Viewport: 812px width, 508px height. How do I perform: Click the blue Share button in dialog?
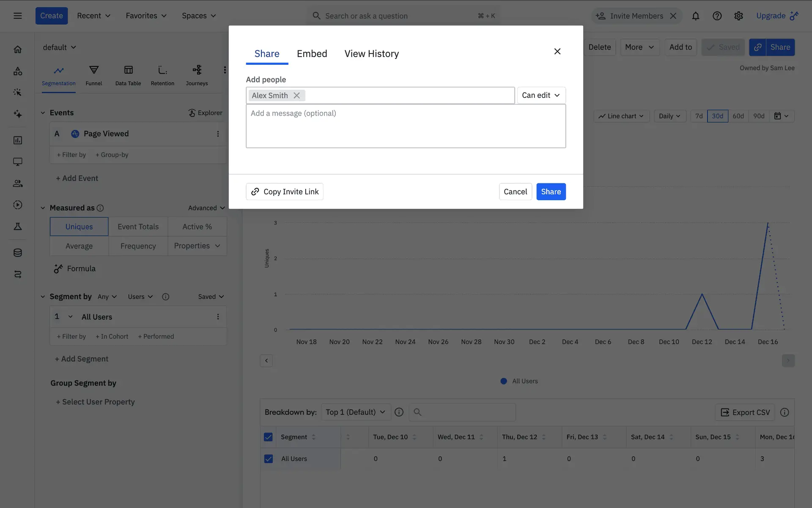click(x=551, y=192)
